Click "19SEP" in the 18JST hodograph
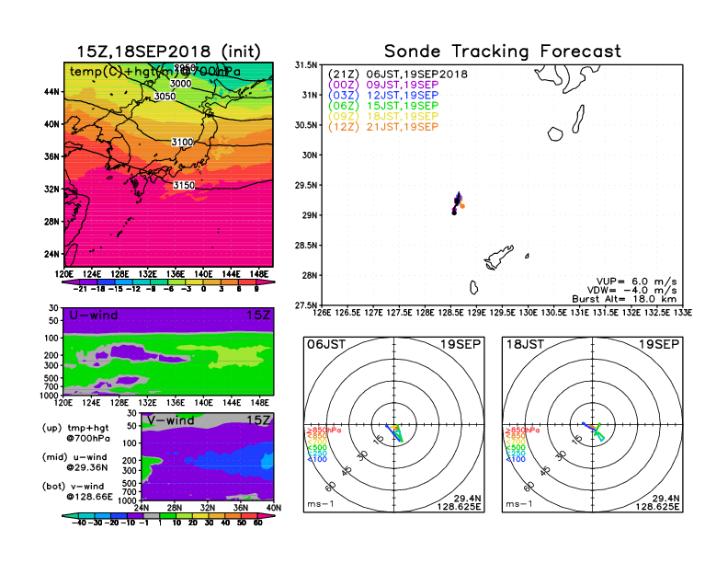Screen dimensions: 728x563 coord(659,345)
